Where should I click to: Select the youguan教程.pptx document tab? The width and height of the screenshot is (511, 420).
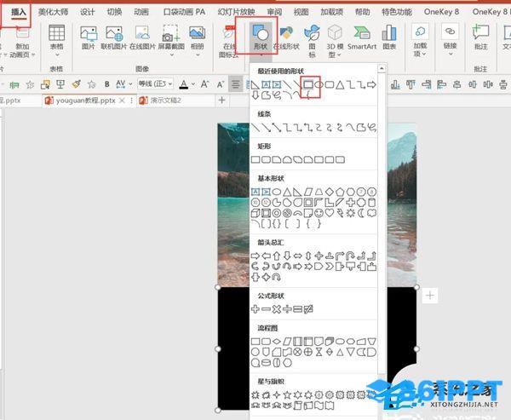pos(85,101)
